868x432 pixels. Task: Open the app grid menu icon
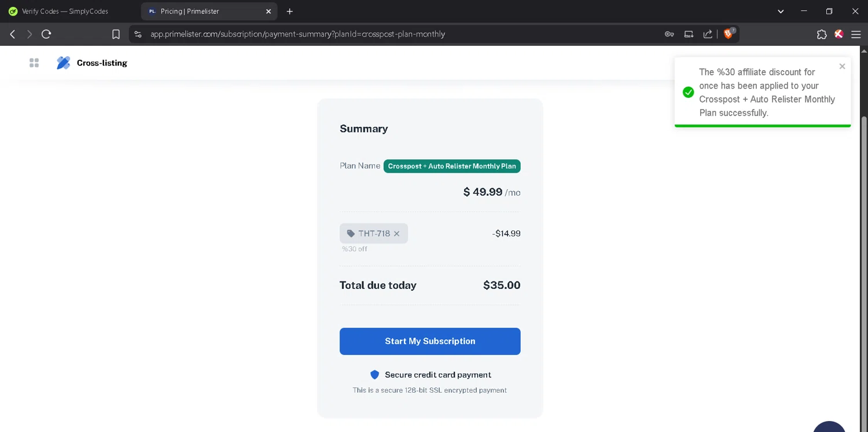pyautogui.click(x=34, y=63)
